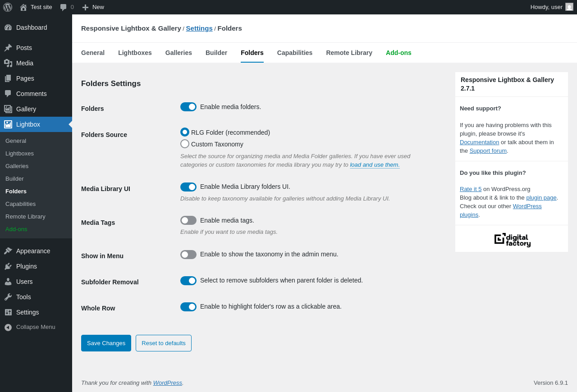577x392 pixels.
Task: Click the Save Changes button
Action: [106, 343]
